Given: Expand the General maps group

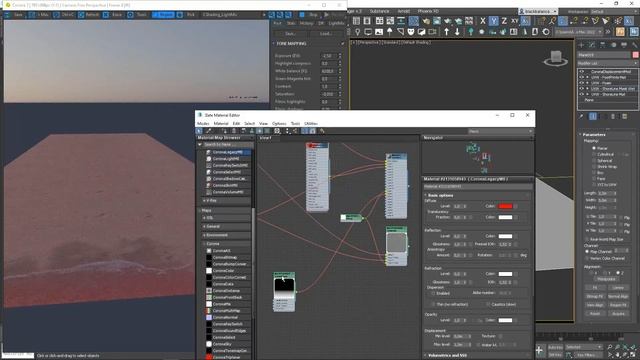Looking at the screenshot, I should 227,226.
